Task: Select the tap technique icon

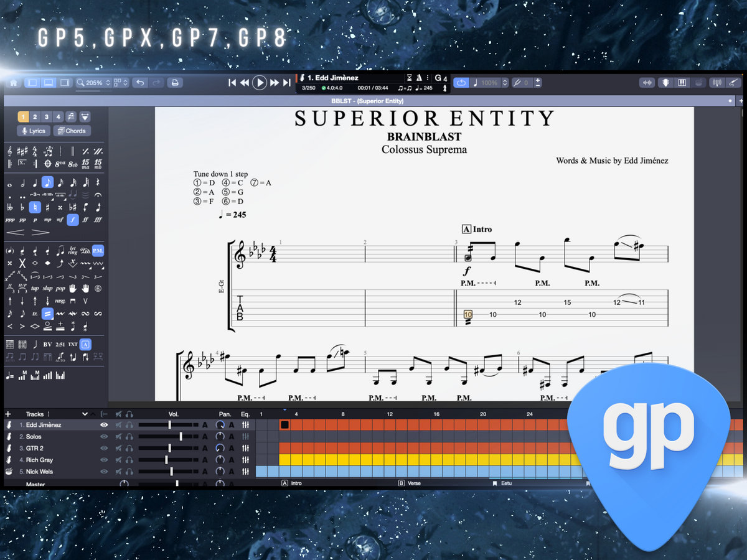Action: click(x=34, y=289)
